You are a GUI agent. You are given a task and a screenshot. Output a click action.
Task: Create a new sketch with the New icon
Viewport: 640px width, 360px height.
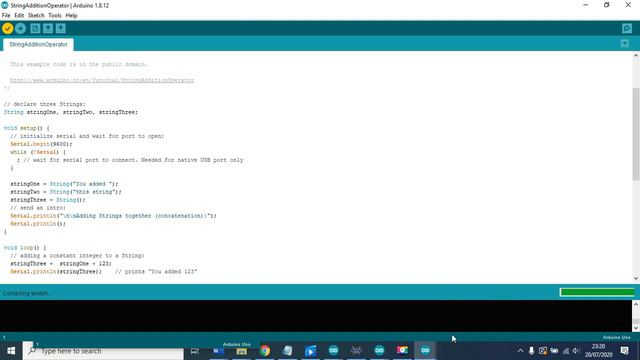coord(35,29)
